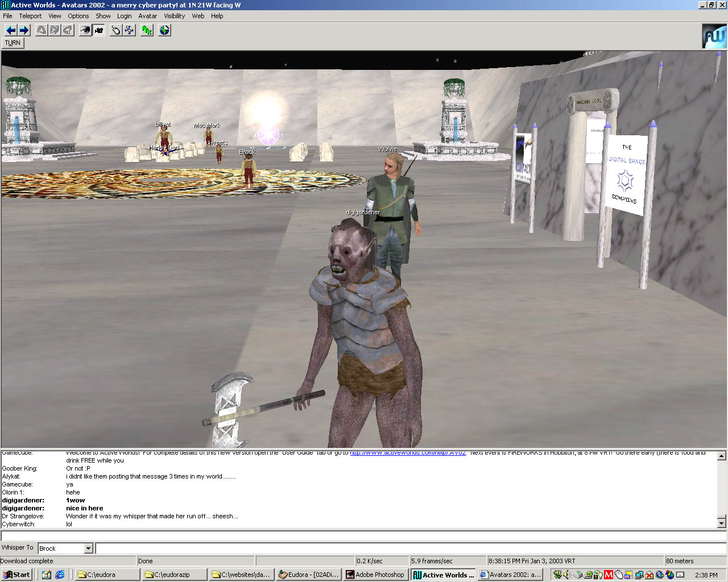Open the Avatar menu

(x=147, y=16)
